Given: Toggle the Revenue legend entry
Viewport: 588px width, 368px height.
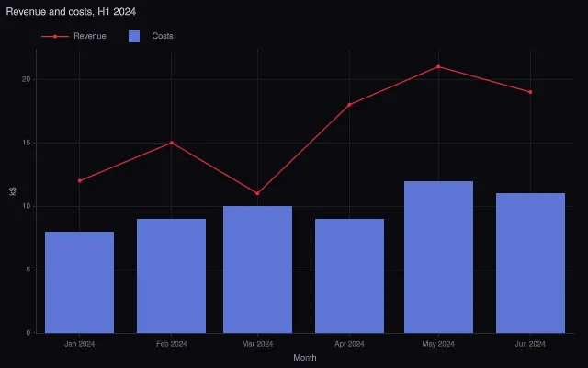Looking at the screenshot, I should tap(73, 36).
